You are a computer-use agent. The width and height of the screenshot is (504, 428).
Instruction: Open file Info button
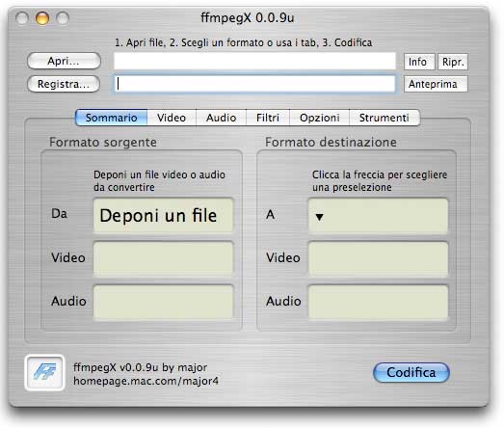418,62
